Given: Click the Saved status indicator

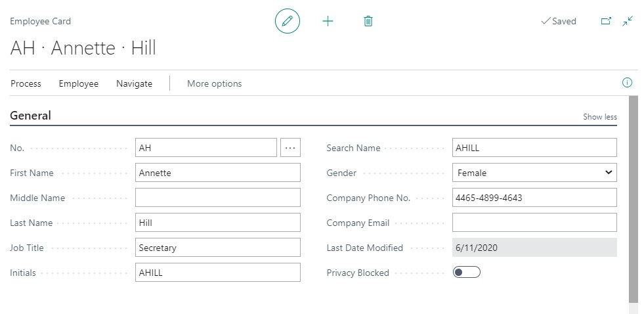Looking at the screenshot, I should point(559,21).
